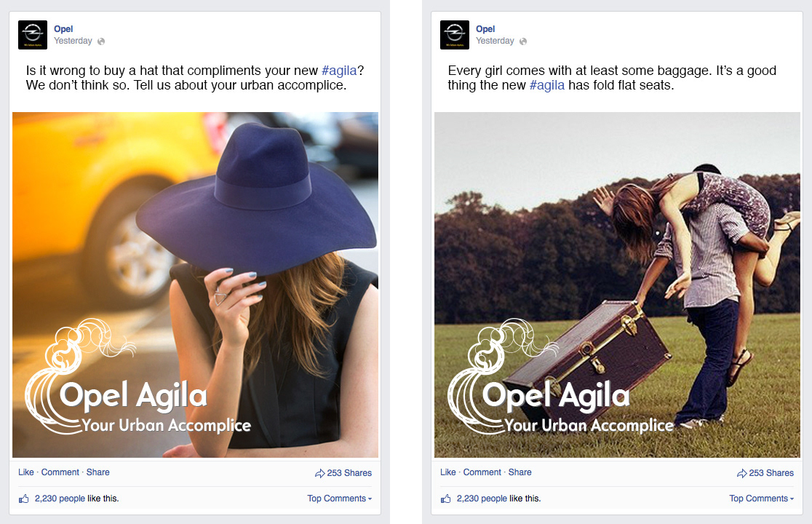The height and width of the screenshot is (524, 812).
Task: Share the baggage post via Share link
Action: pyautogui.click(x=520, y=472)
